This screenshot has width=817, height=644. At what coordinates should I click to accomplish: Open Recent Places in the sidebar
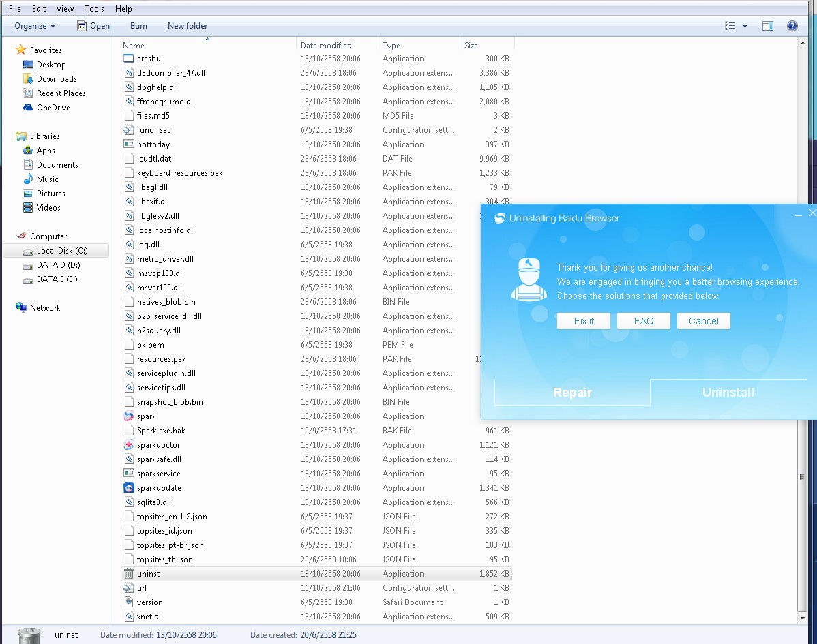(x=61, y=93)
